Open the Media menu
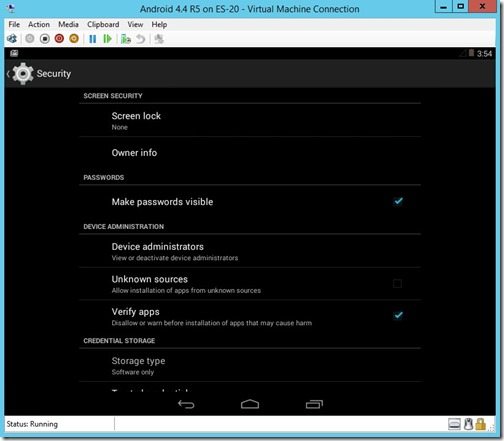Image resolution: width=504 pixels, height=441 pixels. point(68,24)
